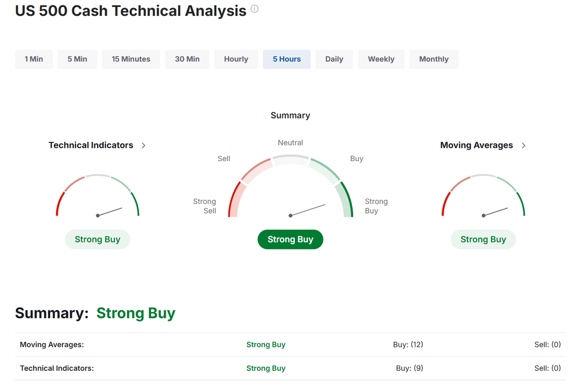583x392 pixels.
Task: Open the Weekly timeframe tab
Action: [381, 59]
